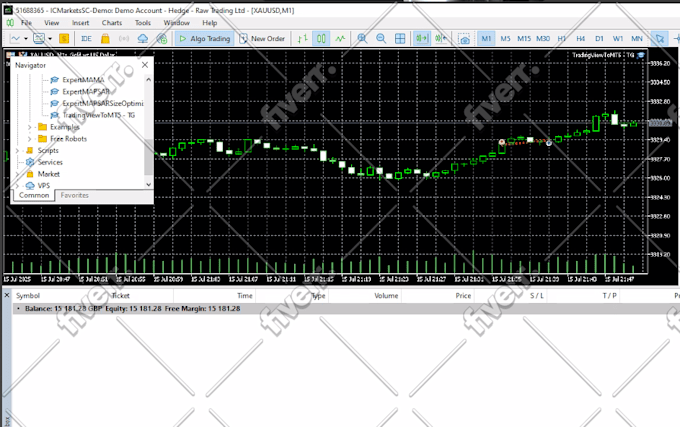Image resolution: width=680 pixels, height=427 pixels.
Task: Select the MN timeframe
Action: (637, 39)
